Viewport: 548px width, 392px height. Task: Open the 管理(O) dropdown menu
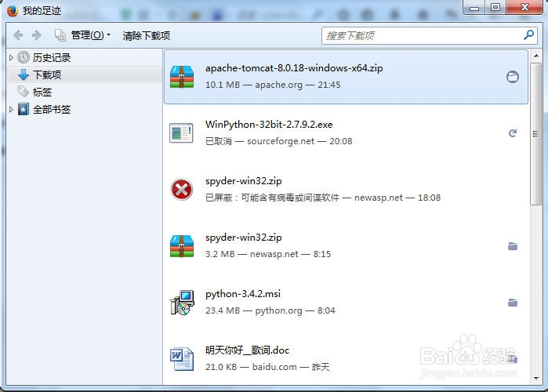pos(90,35)
